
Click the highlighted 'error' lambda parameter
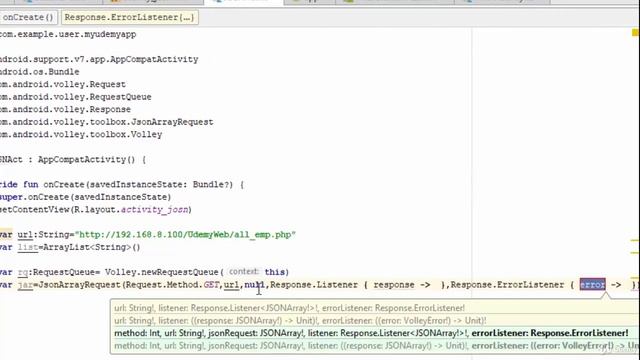592,285
